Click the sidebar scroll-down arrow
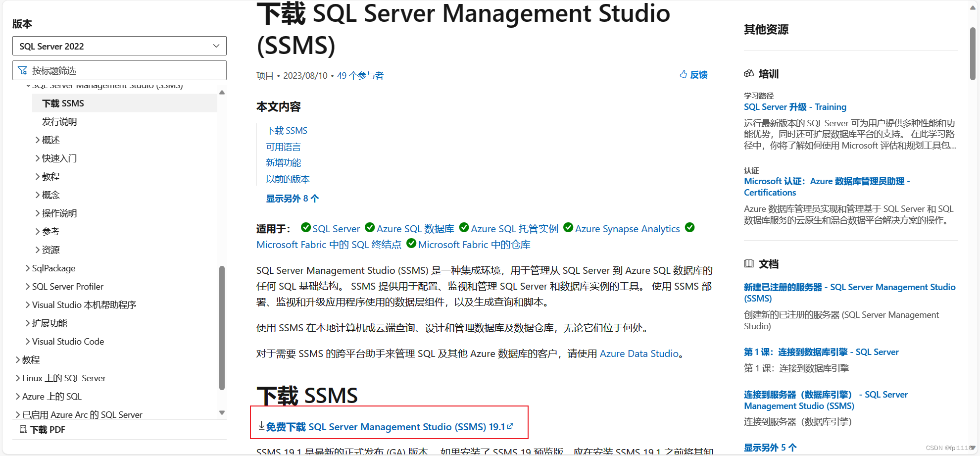980x456 pixels. tap(222, 412)
